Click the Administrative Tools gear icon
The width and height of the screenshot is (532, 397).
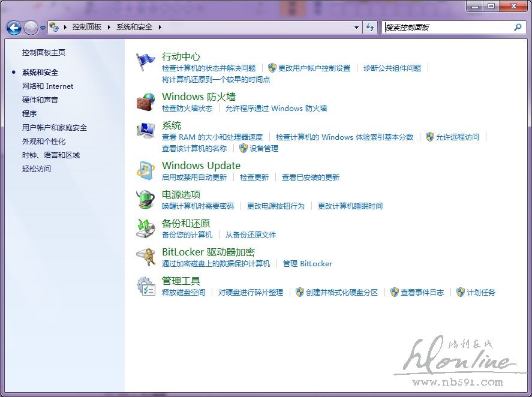pos(146,286)
